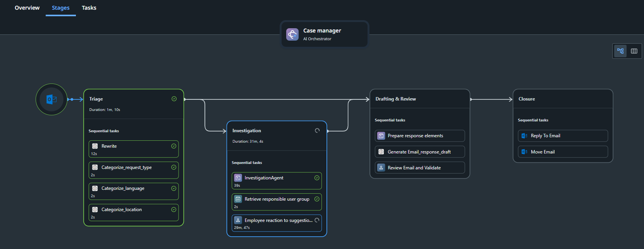This screenshot has width=644, height=249.
Task: Click the Employee reaction task person icon
Action: coord(238,220)
